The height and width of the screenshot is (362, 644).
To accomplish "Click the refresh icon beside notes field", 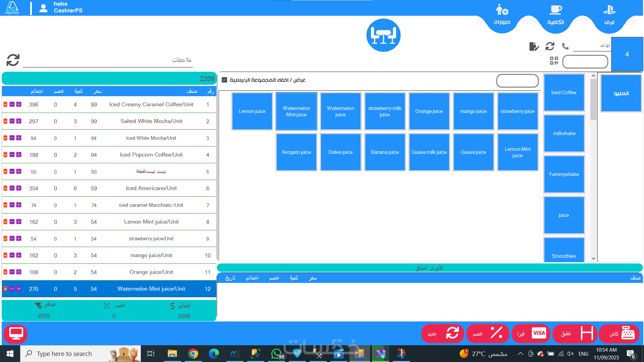I will [x=13, y=60].
